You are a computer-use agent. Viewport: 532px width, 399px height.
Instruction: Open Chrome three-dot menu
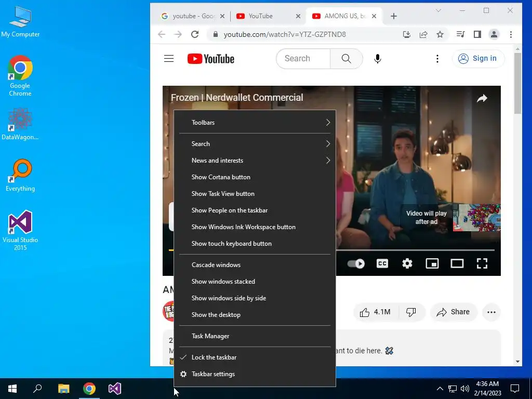pyautogui.click(x=511, y=34)
